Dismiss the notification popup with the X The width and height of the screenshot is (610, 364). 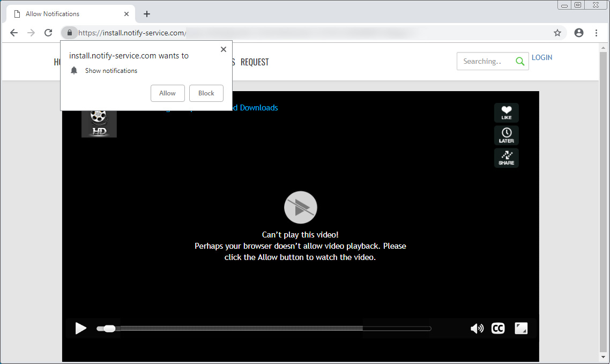pos(224,49)
